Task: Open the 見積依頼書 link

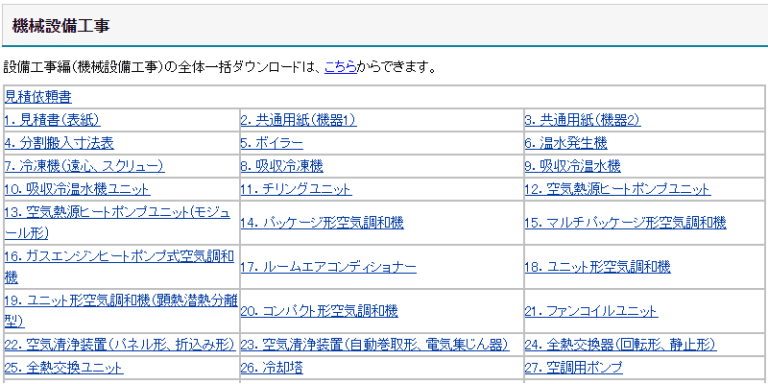Action: click(x=38, y=97)
